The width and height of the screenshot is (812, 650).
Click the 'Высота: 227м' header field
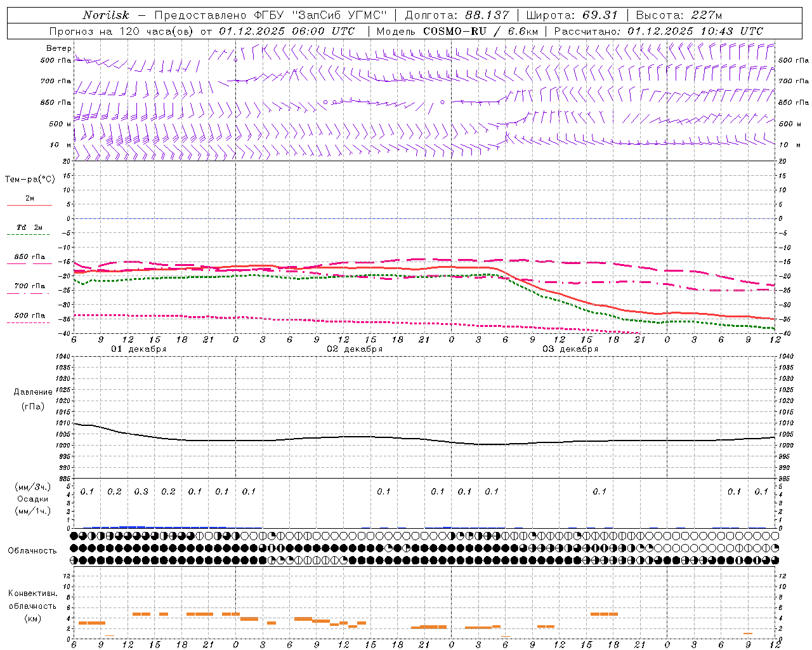tap(679, 15)
